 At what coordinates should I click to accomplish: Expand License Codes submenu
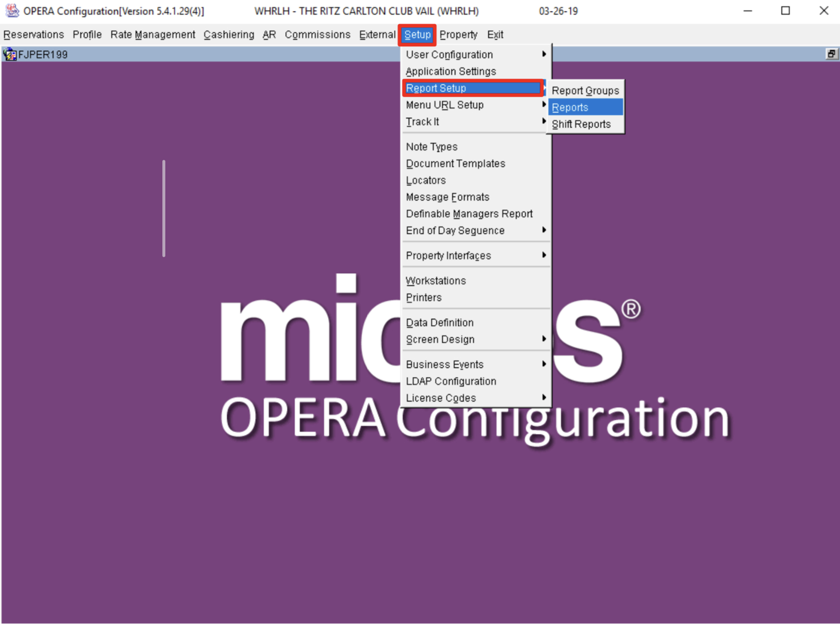coord(476,398)
